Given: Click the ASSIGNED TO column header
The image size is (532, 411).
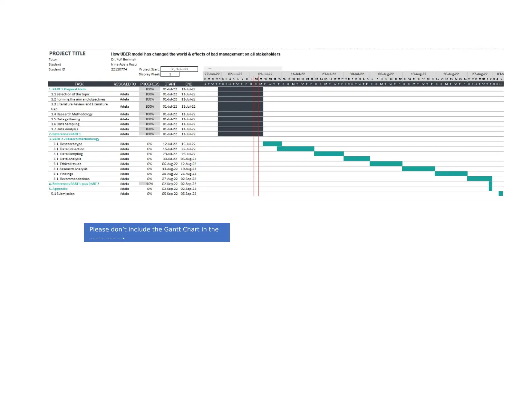Looking at the screenshot, I should pyautogui.click(x=124, y=84).
